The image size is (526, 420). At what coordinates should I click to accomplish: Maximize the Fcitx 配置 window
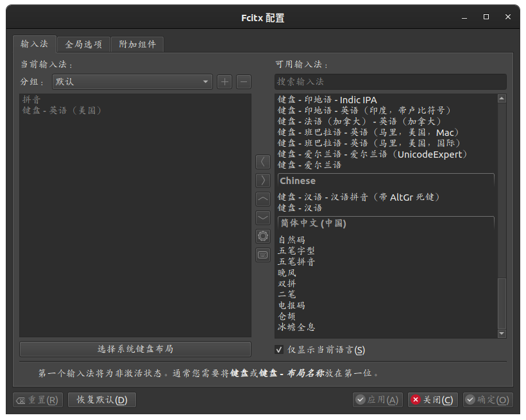pyautogui.click(x=486, y=17)
